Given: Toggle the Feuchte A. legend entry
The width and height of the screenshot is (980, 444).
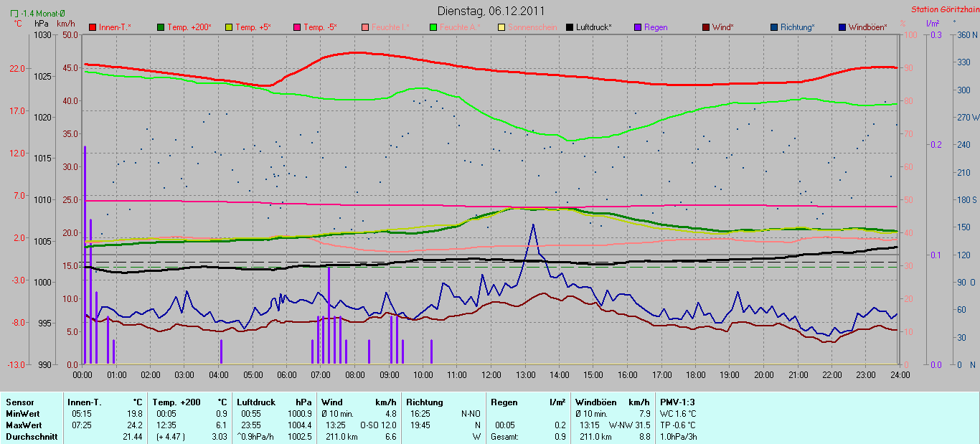Looking at the screenshot, I should pos(459,27).
